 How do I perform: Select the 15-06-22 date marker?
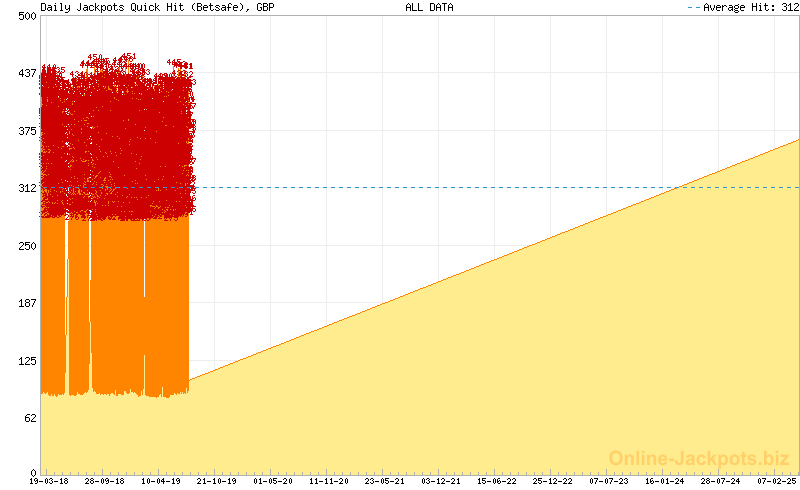[x=497, y=481]
